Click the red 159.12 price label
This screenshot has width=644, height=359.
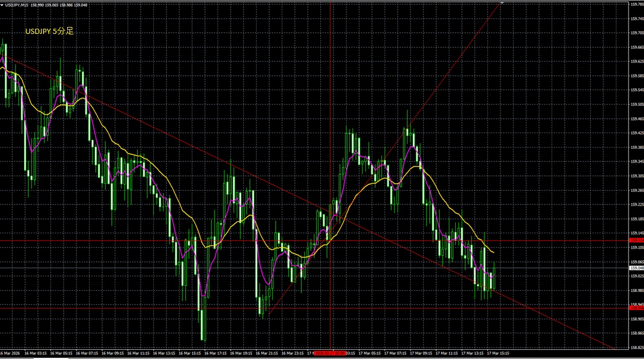click(635, 240)
